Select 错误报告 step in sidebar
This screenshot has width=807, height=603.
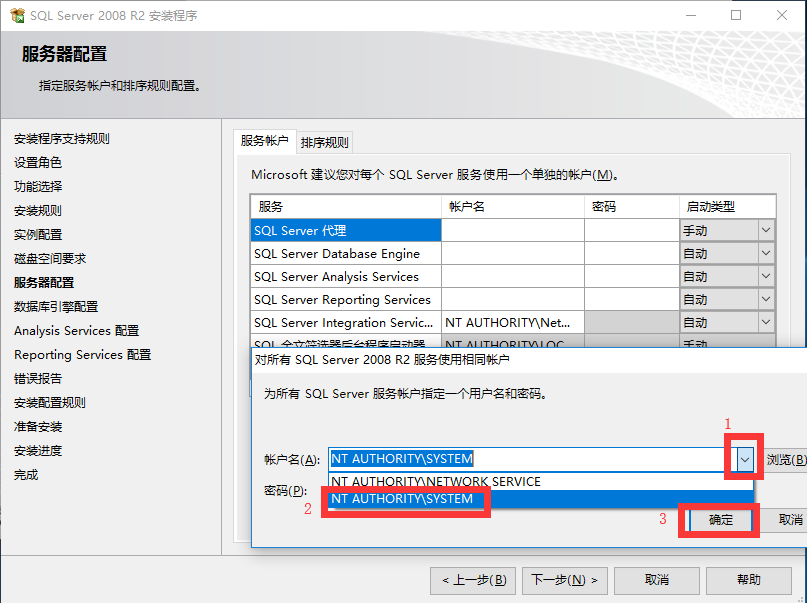38,379
